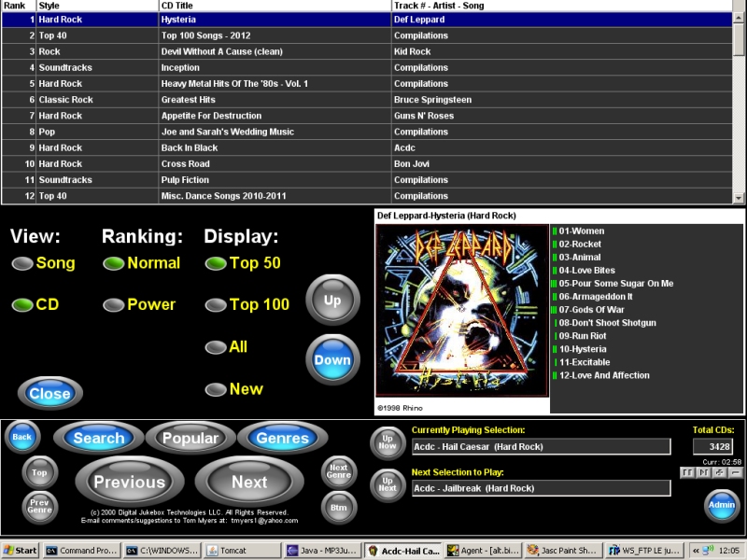
Task: Click the Up Next round button
Action: click(388, 484)
